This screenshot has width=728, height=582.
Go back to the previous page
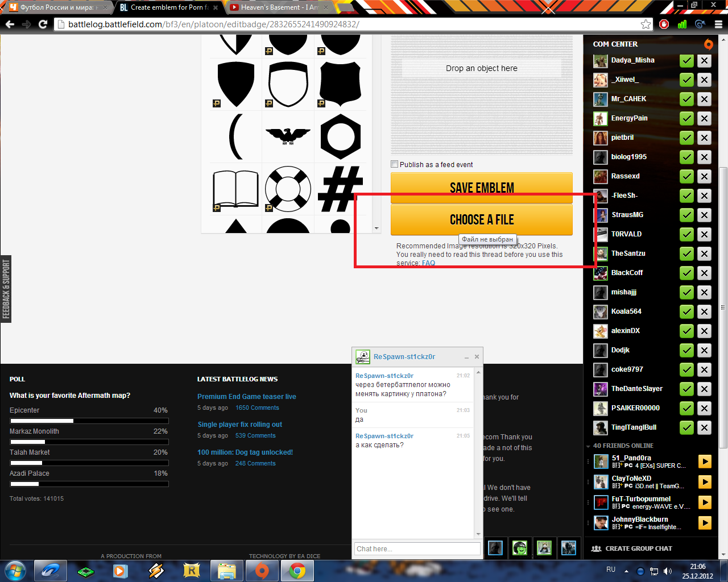[10, 24]
